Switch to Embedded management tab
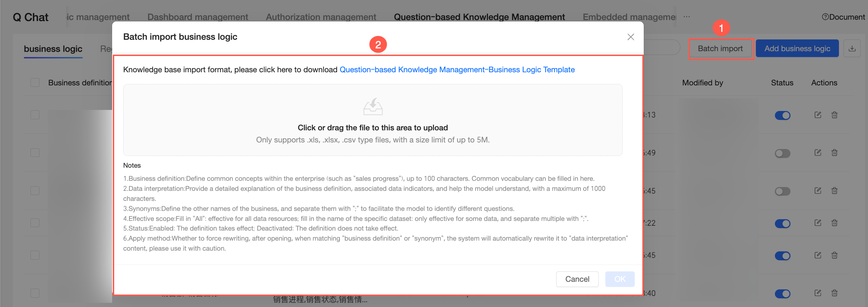Screen dimensions: 868x307 [629, 17]
